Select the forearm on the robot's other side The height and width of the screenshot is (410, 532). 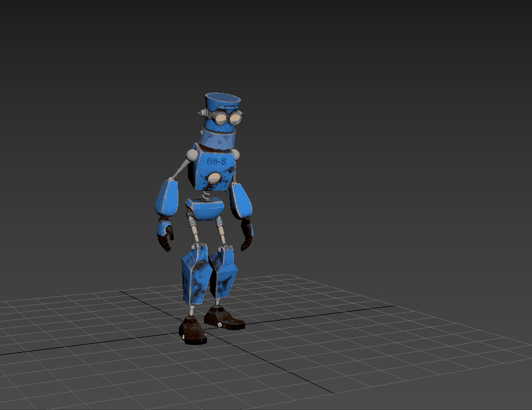click(x=240, y=200)
